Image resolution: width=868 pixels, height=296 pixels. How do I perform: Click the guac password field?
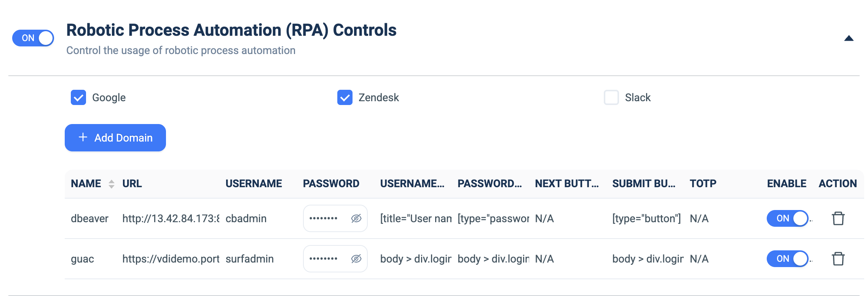click(x=335, y=259)
